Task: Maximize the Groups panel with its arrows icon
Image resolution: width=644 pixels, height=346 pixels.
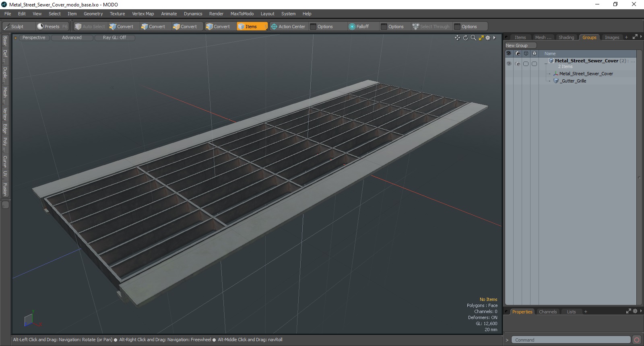Action: 635,37
